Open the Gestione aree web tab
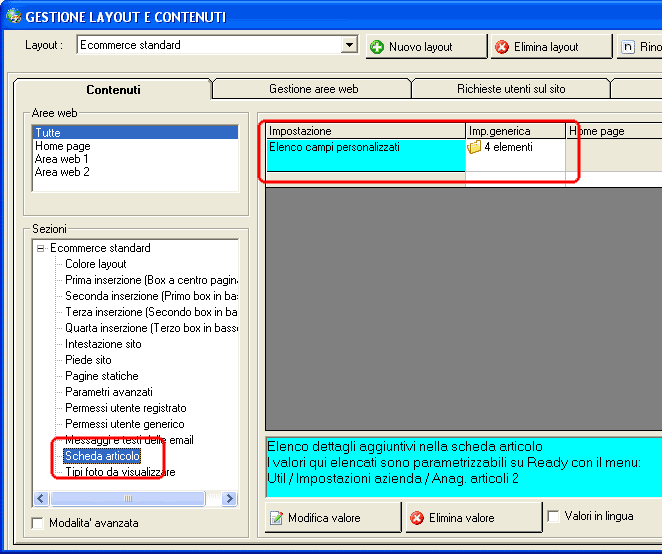Image resolution: width=662 pixels, height=554 pixels. [x=313, y=89]
